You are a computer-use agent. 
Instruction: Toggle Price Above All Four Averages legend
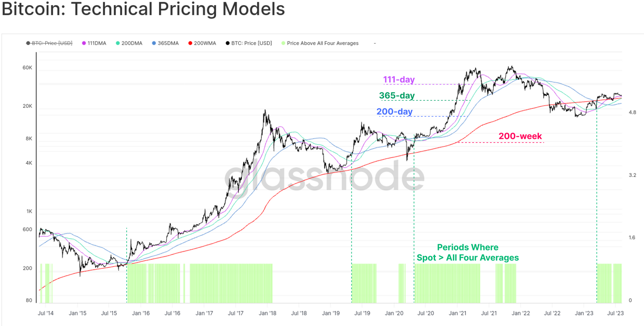(322, 43)
